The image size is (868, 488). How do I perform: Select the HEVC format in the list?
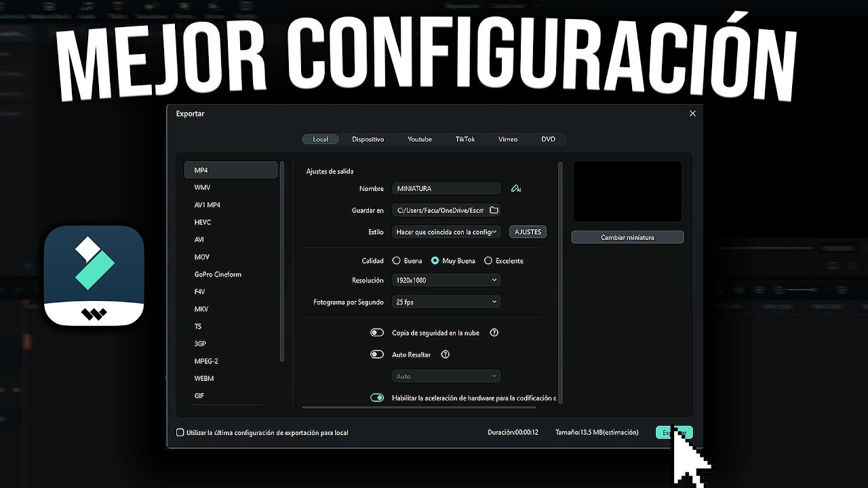pos(203,222)
